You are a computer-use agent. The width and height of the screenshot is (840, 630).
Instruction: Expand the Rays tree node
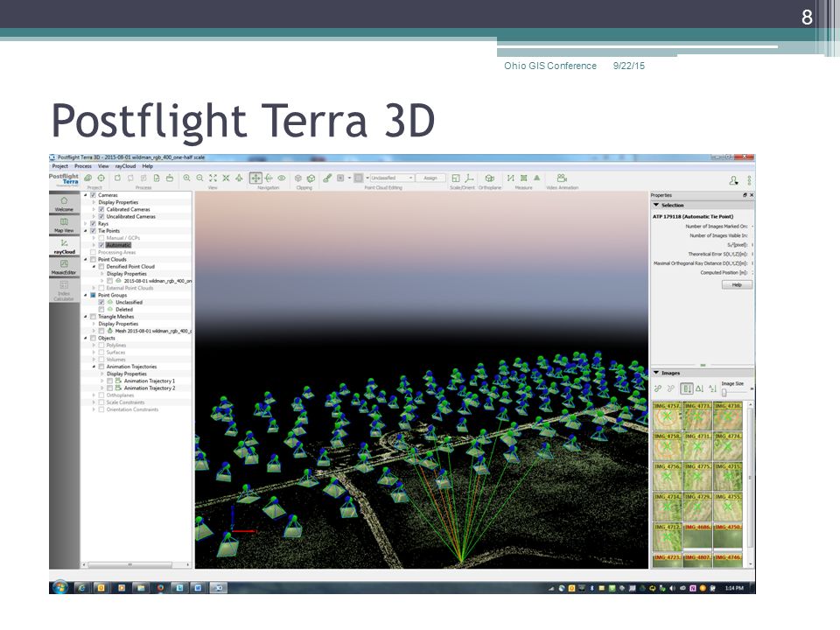click(86, 223)
